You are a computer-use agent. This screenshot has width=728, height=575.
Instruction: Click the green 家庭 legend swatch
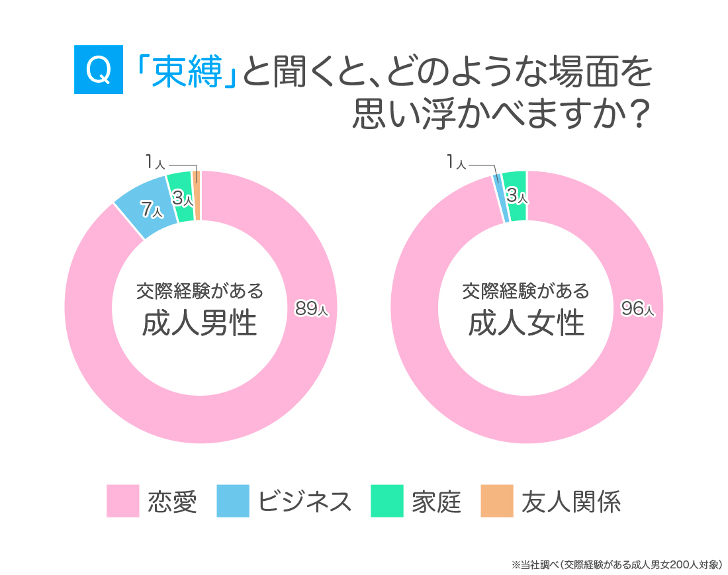(387, 501)
